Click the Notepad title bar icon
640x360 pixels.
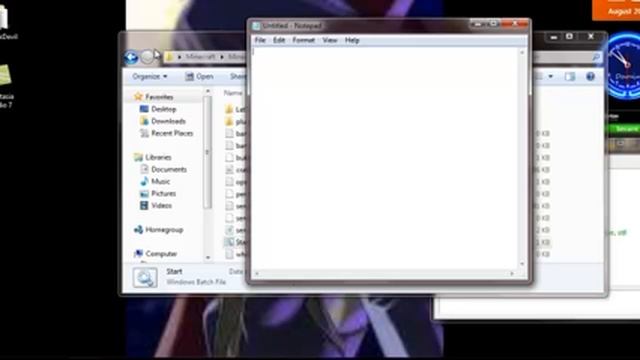click(x=256, y=26)
